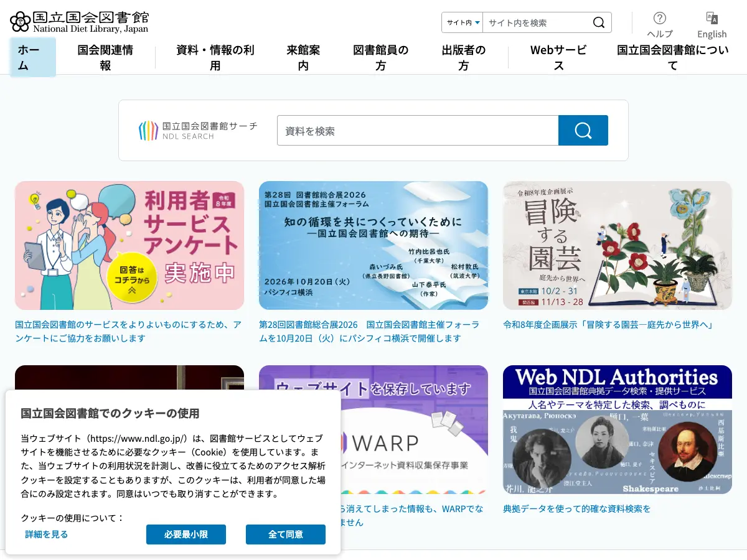This screenshot has height=560, width=747.
Task: Choose 必要最小限 cookies
Action: click(x=186, y=534)
